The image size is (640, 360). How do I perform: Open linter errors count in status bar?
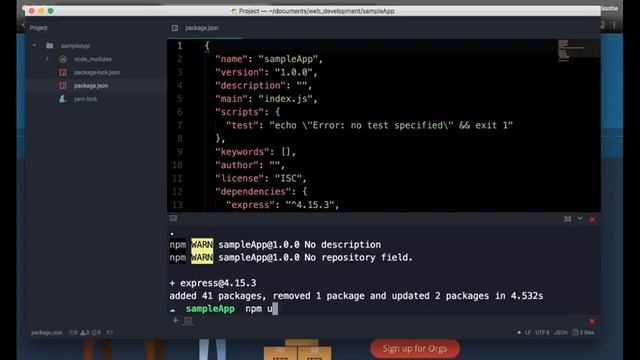(73, 333)
